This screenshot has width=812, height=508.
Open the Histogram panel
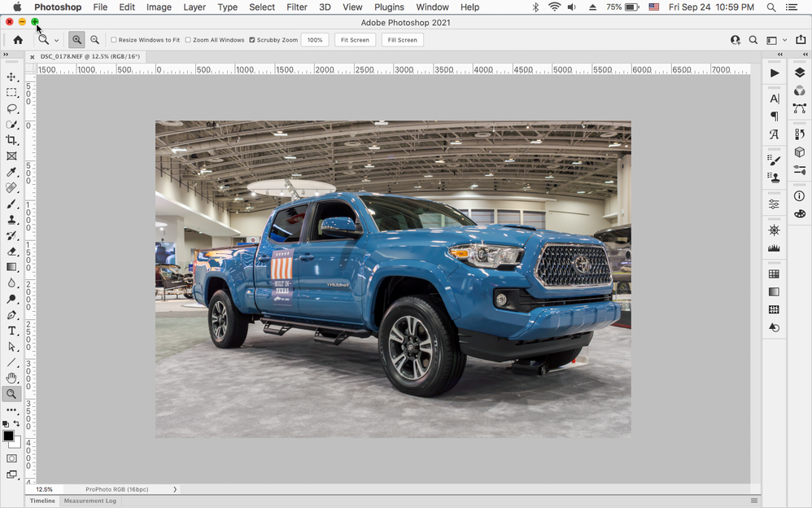coord(775,247)
